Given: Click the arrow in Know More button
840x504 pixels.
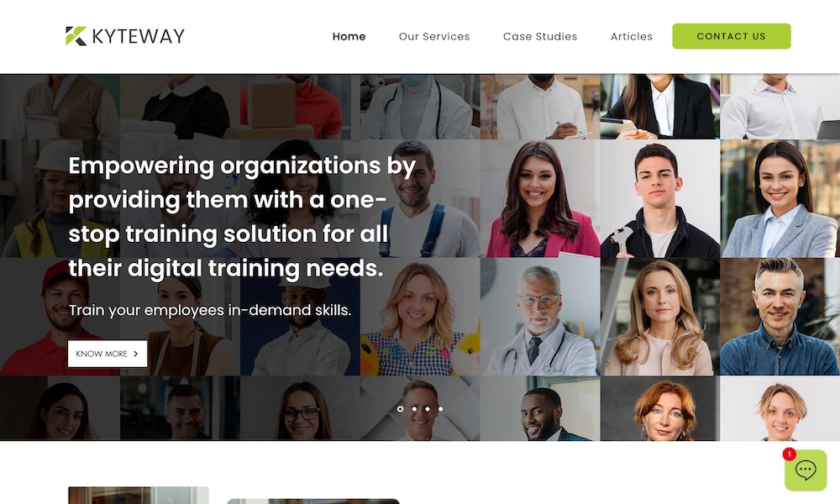Looking at the screenshot, I should click(135, 354).
